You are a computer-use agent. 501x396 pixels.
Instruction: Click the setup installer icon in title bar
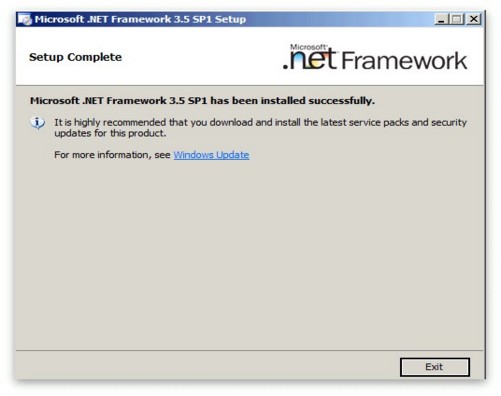pyautogui.click(x=25, y=19)
